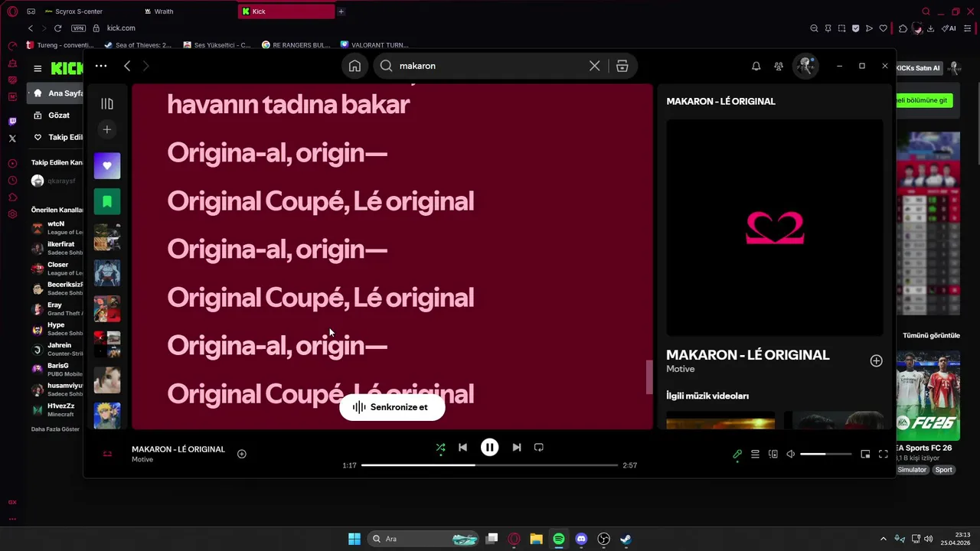Viewport: 980px width, 551px height.
Task: Open X icon in Opera sidebar
Action: (12, 139)
